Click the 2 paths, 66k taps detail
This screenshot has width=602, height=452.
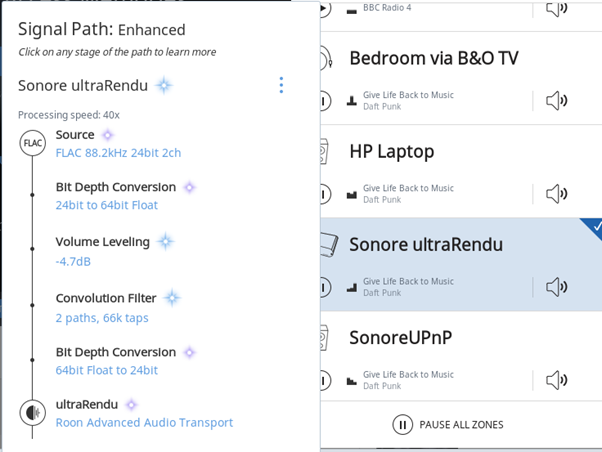click(102, 318)
